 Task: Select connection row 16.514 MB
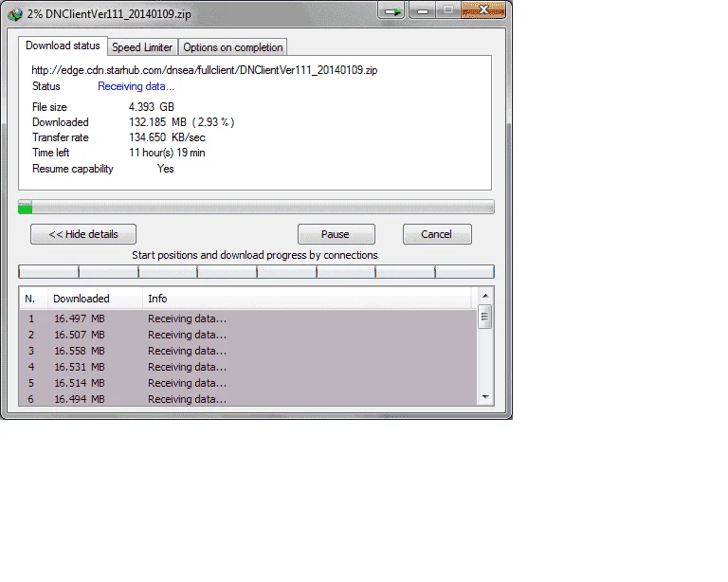tap(248, 383)
